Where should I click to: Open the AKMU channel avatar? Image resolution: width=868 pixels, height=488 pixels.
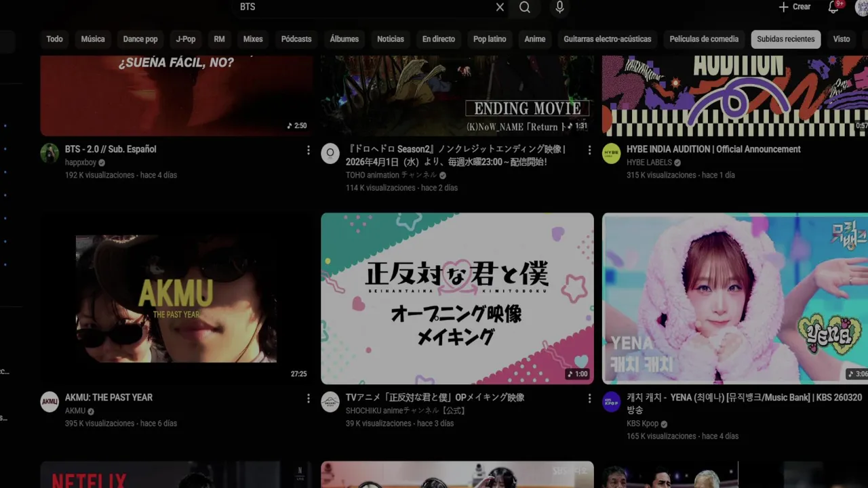click(x=50, y=401)
